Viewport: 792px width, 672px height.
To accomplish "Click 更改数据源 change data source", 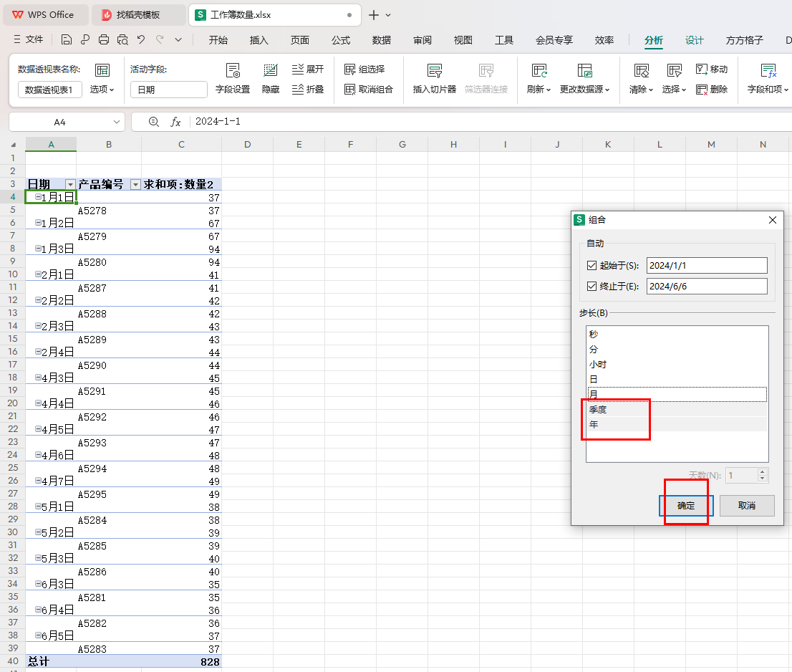I will coord(584,79).
